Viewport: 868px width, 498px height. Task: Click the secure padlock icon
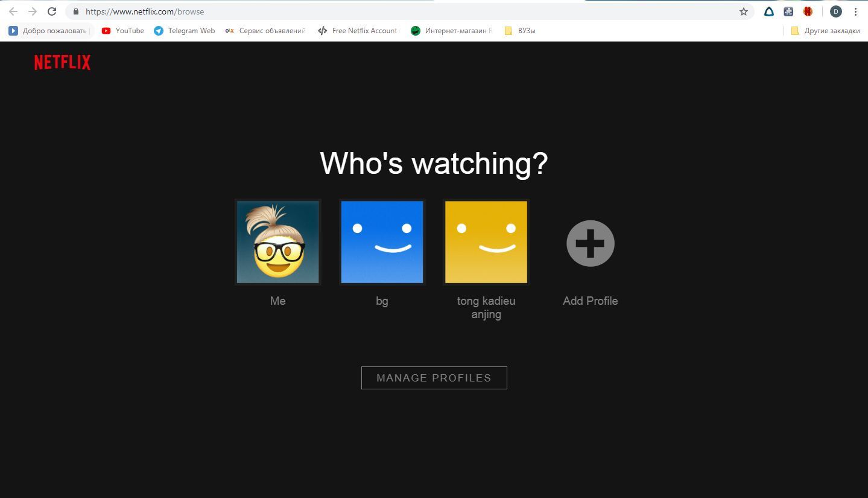tap(75, 11)
